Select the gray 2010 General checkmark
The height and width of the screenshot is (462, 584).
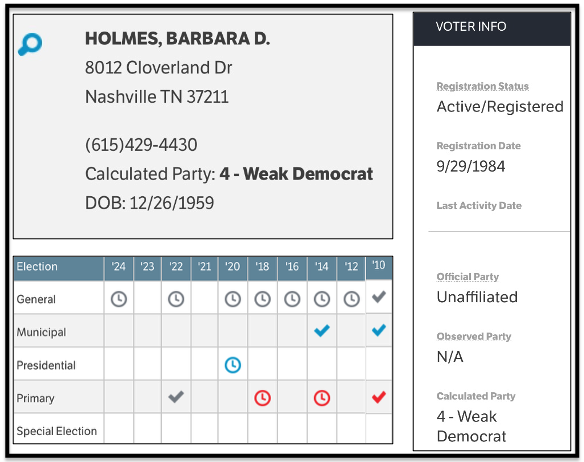click(x=379, y=297)
